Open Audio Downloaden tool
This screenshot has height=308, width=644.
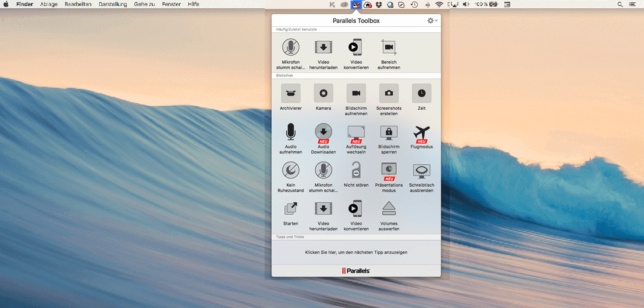323,132
